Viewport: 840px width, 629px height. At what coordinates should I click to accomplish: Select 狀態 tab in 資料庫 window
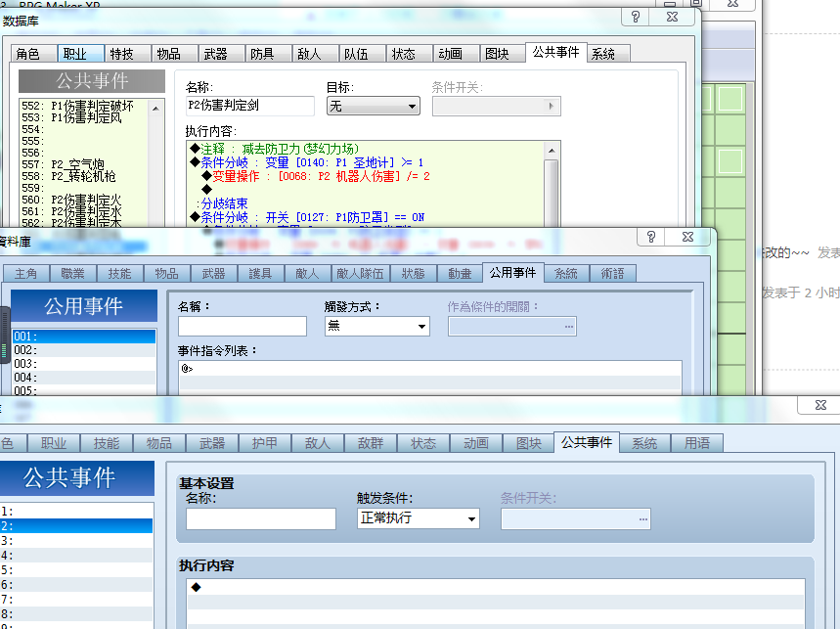point(413,273)
